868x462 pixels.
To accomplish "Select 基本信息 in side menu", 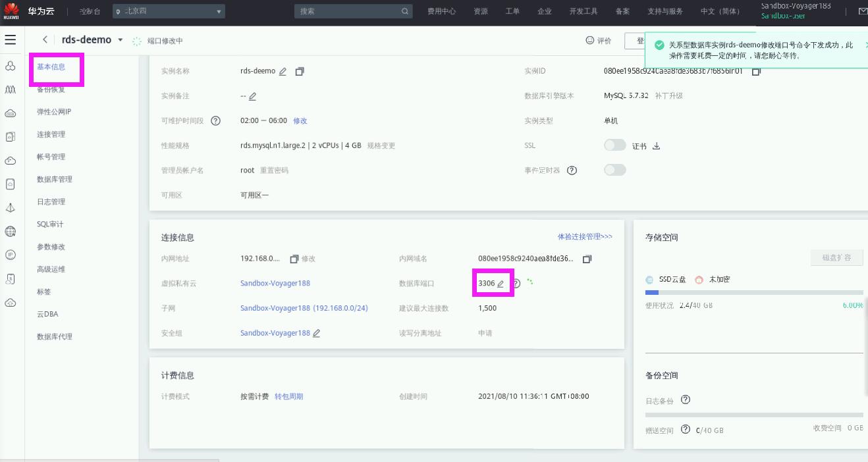I will [x=51, y=67].
